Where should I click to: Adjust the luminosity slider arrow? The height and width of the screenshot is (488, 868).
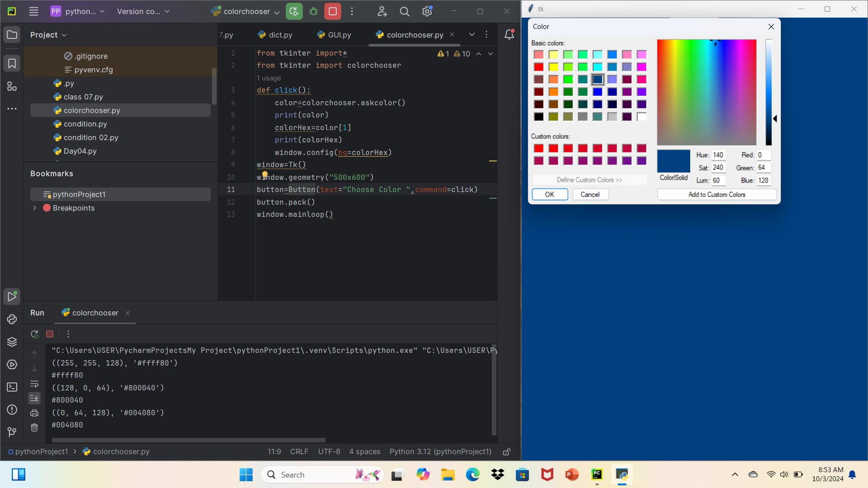775,119
